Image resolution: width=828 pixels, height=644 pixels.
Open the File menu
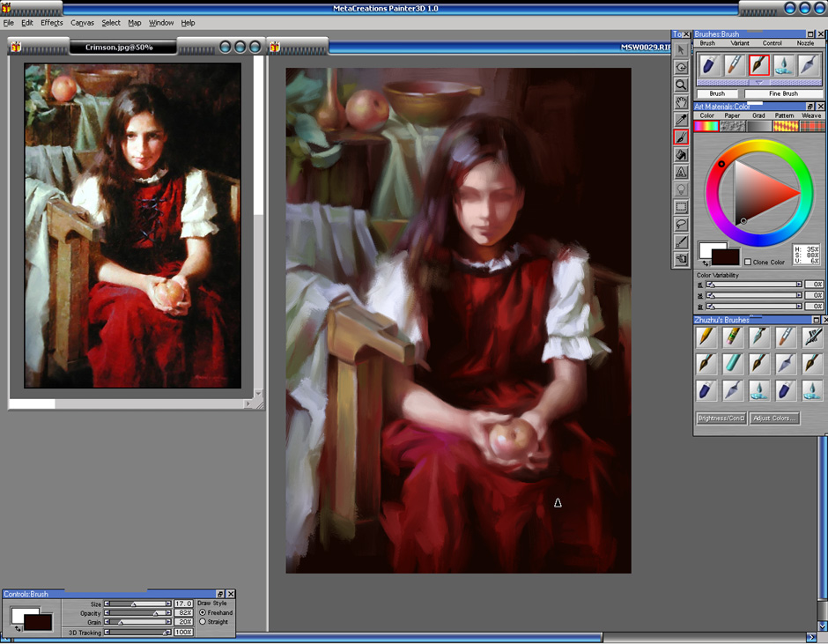point(9,23)
